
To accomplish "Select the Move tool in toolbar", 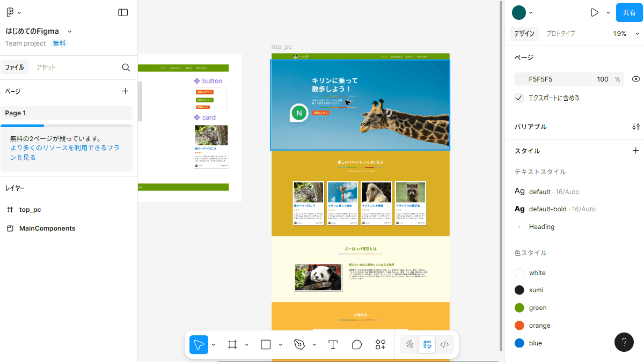I will tap(199, 345).
